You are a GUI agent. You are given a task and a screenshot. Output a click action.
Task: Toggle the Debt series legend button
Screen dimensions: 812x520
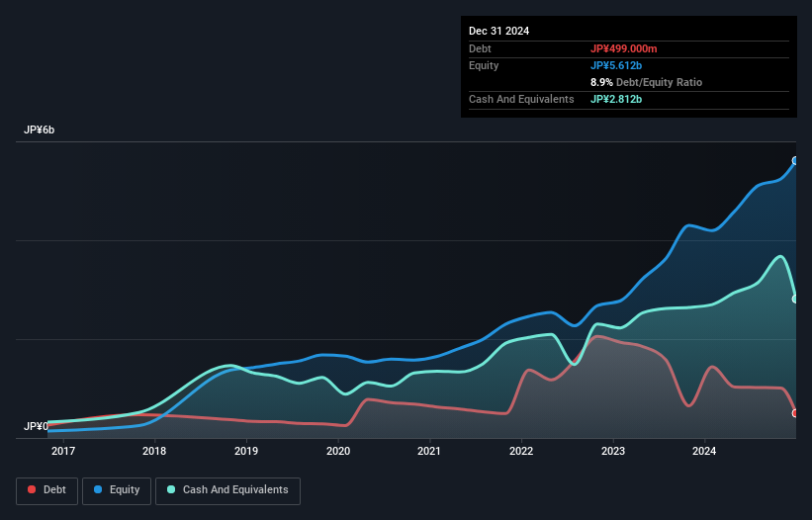47,490
